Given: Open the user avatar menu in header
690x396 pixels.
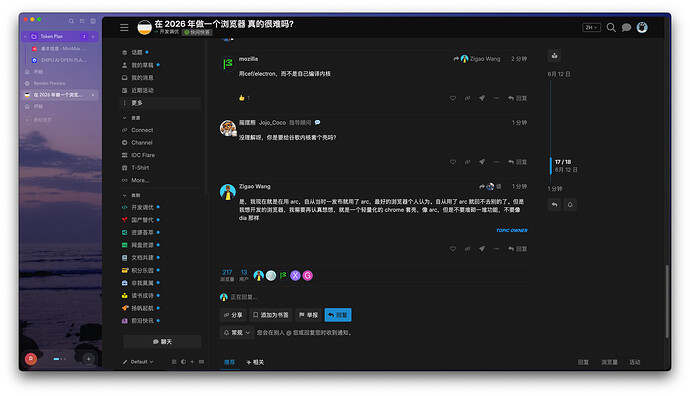Looking at the screenshot, I should [642, 28].
